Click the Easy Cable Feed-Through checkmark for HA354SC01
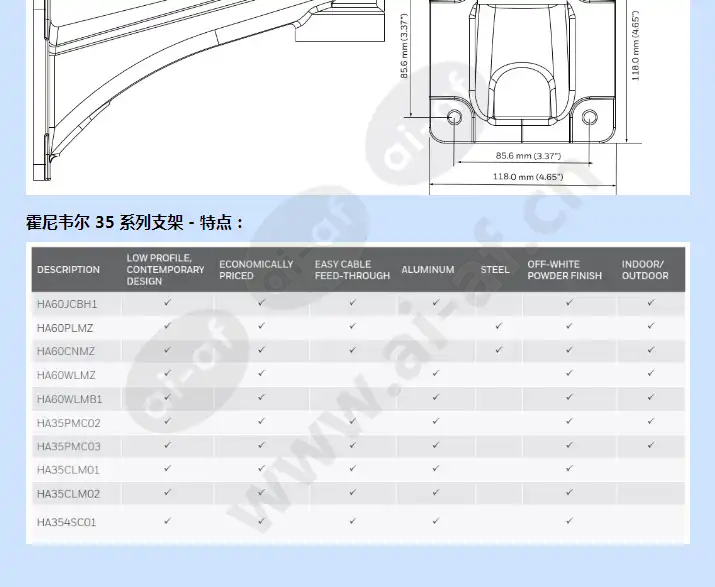This screenshot has height=587, width=715. tap(352, 520)
